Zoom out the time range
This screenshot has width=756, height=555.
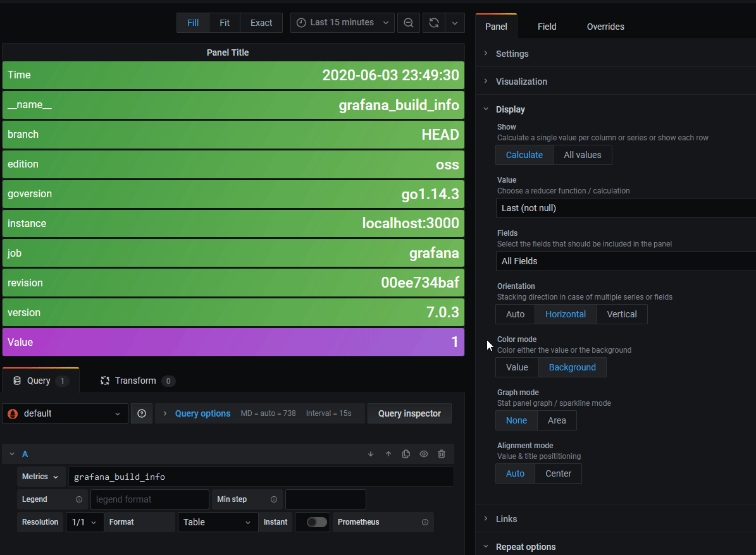pyautogui.click(x=408, y=22)
